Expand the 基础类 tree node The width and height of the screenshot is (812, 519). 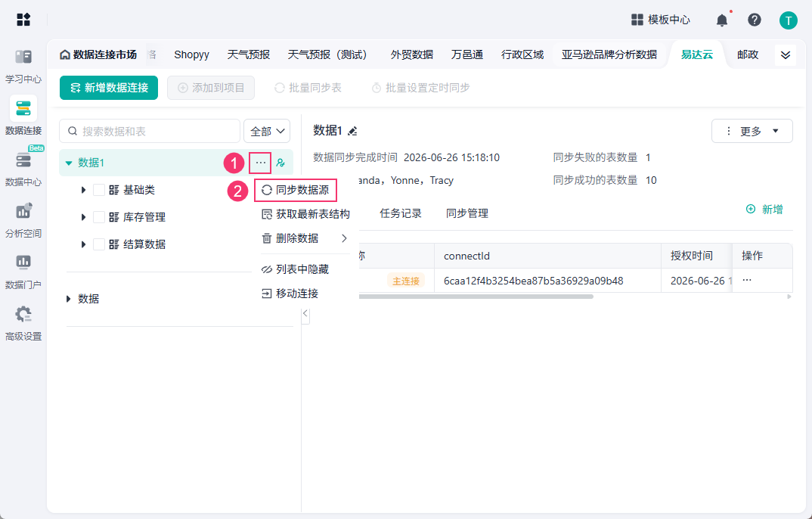(x=83, y=190)
